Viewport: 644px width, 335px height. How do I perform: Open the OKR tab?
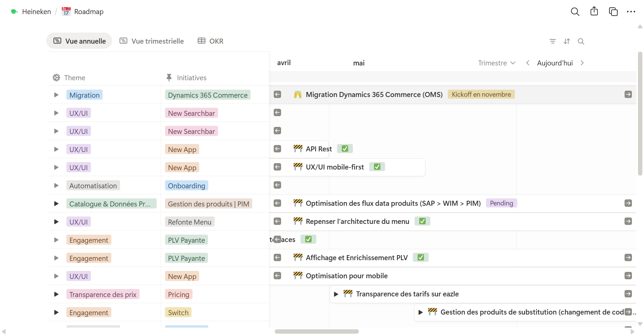pos(210,41)
